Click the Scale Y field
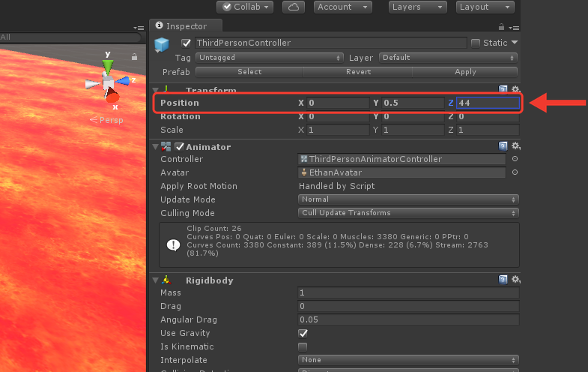Viewport: 588px width, 372px height. tap(413, 130)
